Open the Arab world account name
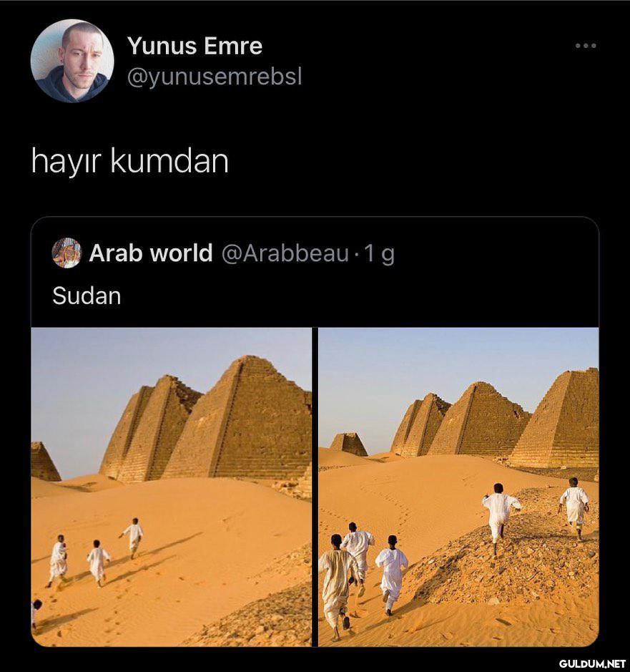Viewport: 630px width, 672px height. pyautogui.click(x=151, y=253)
